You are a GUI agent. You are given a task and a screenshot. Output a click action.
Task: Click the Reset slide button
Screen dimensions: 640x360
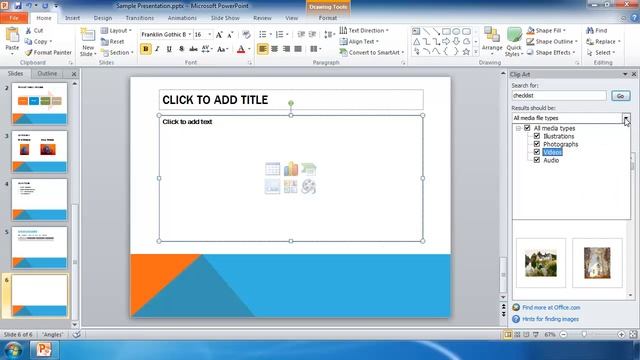112,42
